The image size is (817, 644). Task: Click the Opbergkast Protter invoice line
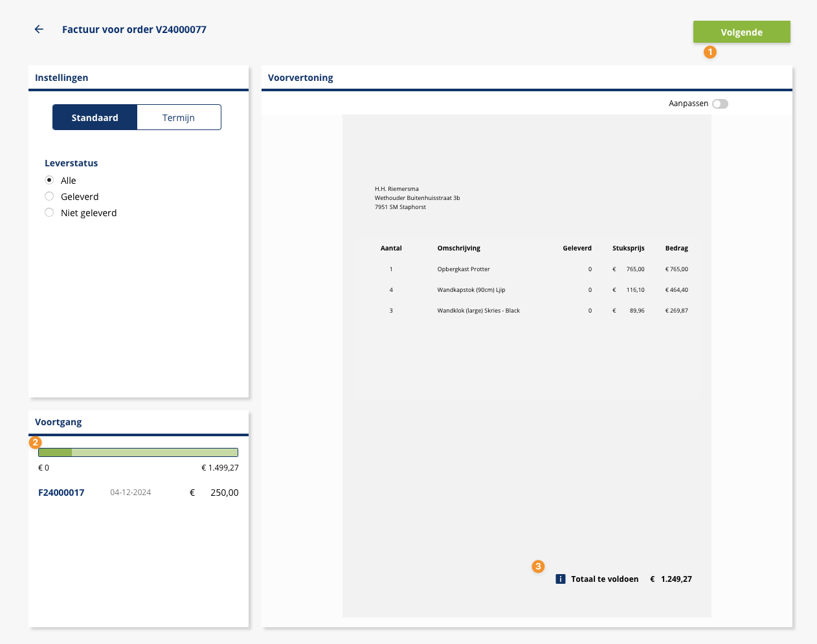tap(464, 269)
